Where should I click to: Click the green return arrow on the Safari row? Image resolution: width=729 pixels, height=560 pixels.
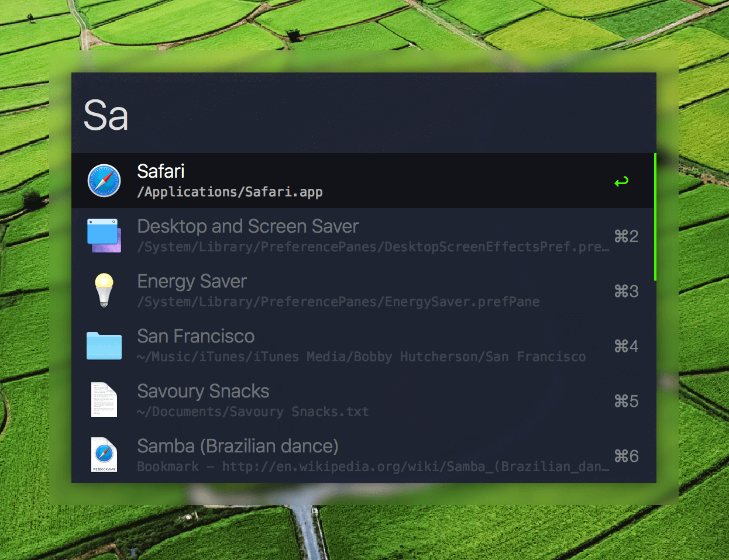(621, 182)
